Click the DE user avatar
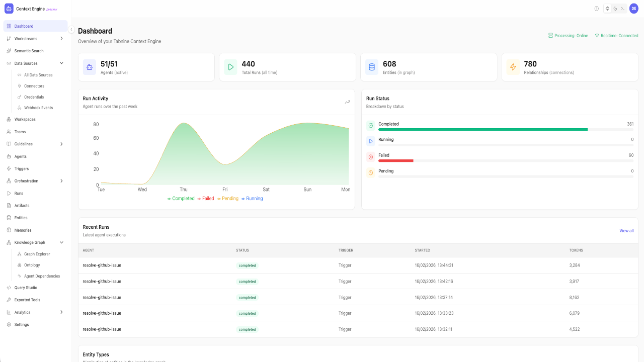 pos(633,9)
